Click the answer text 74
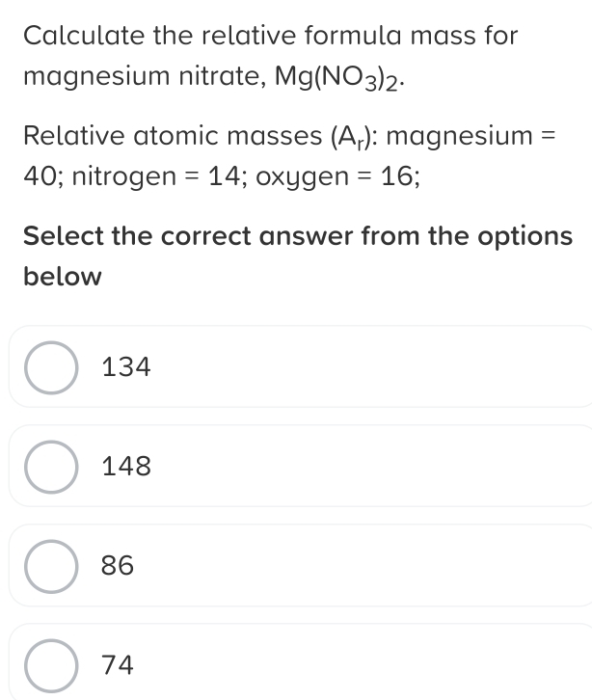Screen dimensions: 592x700 pyautogui.click(x=118, y=665)
